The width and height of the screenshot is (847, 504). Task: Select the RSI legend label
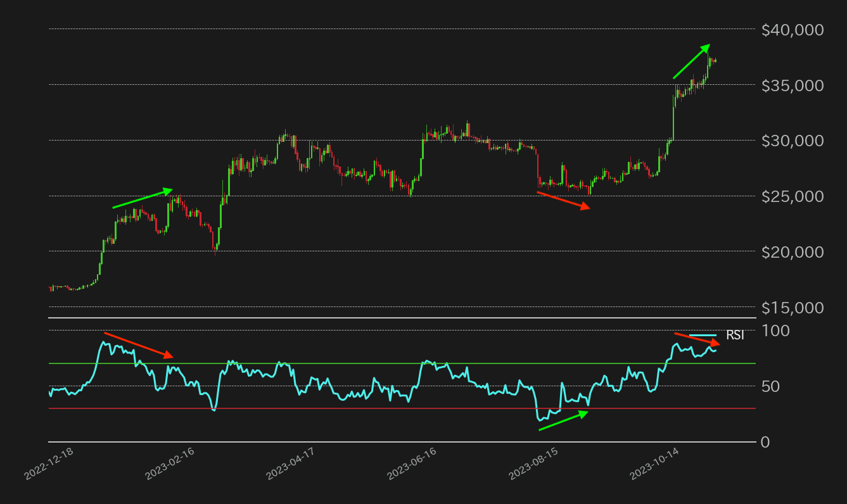(x=735, y=336)
